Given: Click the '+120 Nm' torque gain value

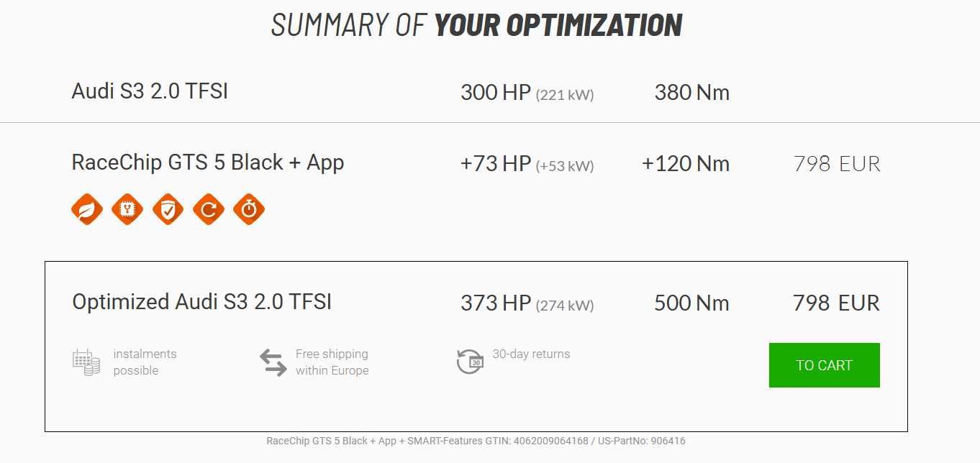Looking at the screenshot, I should point(686,164).
